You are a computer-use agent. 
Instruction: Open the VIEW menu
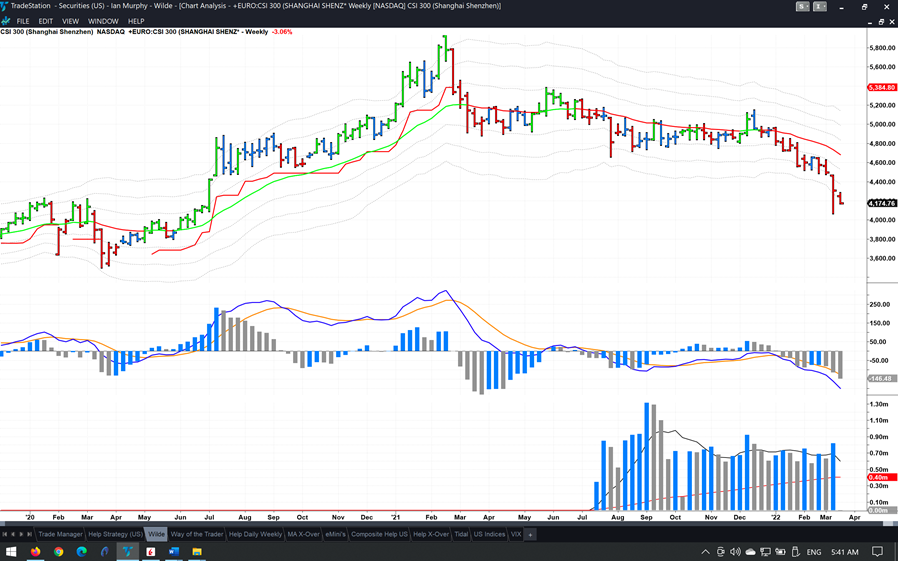[x=70, y=20]
